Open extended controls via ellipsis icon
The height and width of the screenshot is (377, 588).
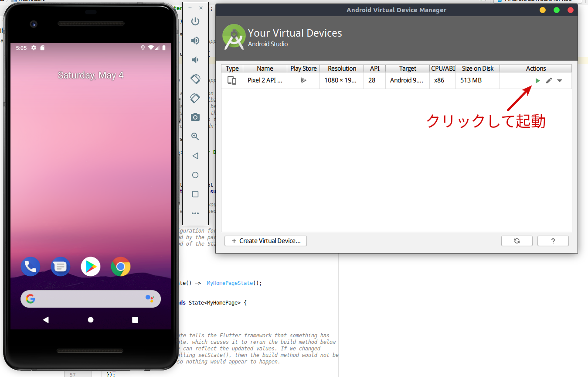pos(195,213)
